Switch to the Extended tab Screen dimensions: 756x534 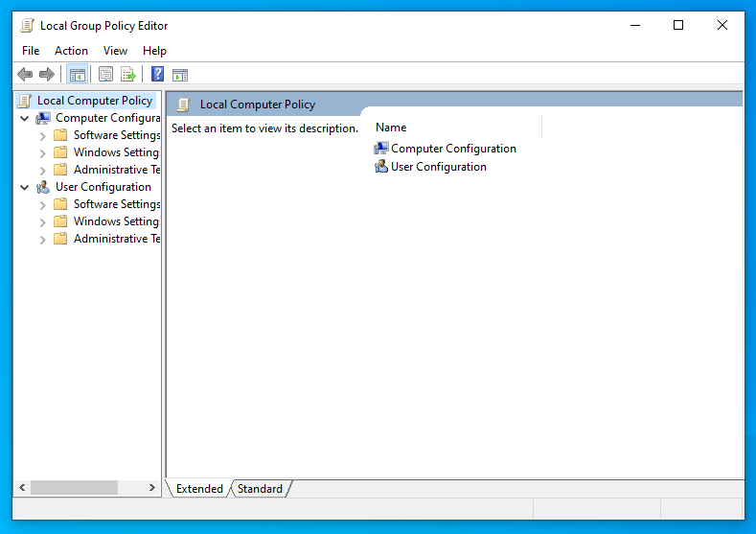tap(199, 489)
